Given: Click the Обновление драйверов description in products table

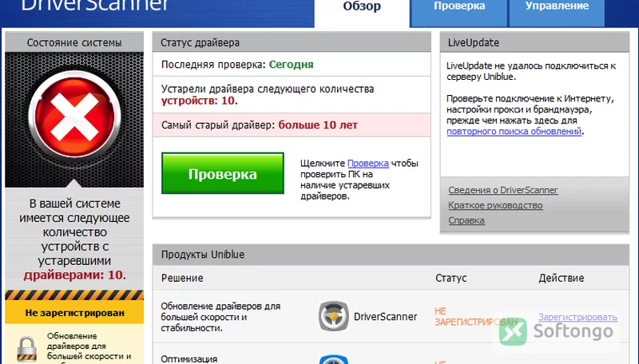Looking at the screenshot, I should [220, 317].
